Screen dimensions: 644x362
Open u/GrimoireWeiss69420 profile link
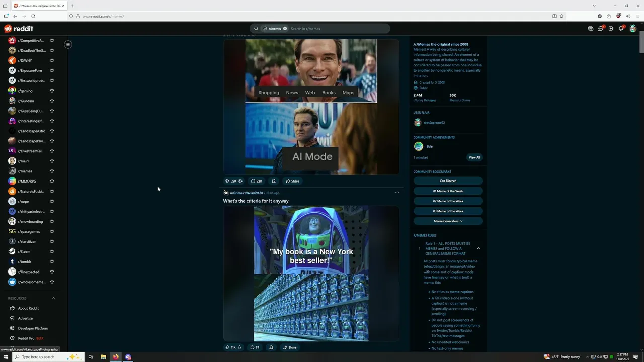tap(247, 193)
